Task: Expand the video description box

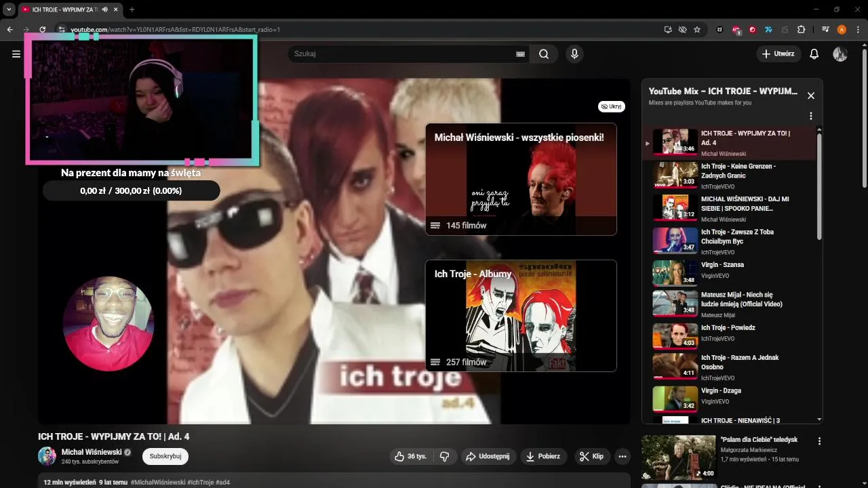Action: coord(334,482)
